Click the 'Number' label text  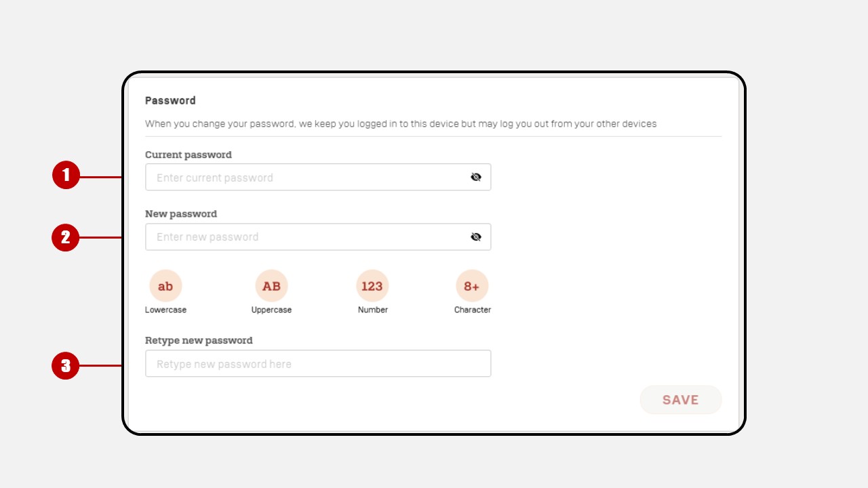click(373, 310)
